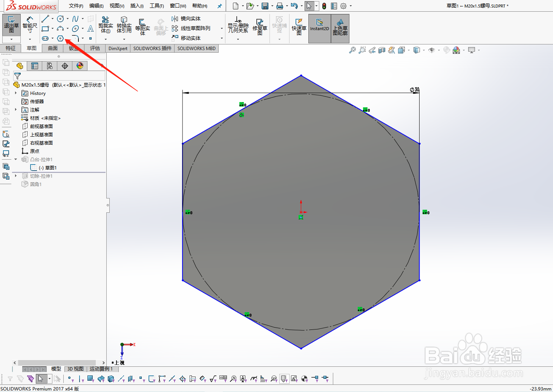This screenshot has height=392, width=553.
Task: Click Zoom to Area magnifier icon
Action: pos(362,50)
